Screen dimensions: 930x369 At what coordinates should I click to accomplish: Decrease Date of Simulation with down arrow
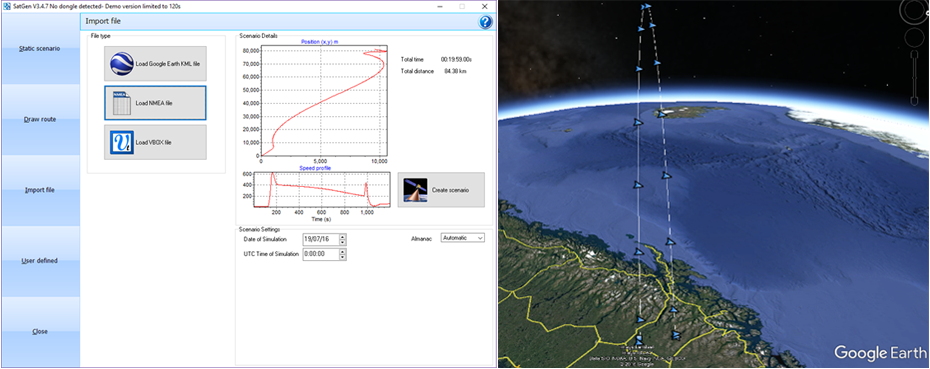pos(343,242)
